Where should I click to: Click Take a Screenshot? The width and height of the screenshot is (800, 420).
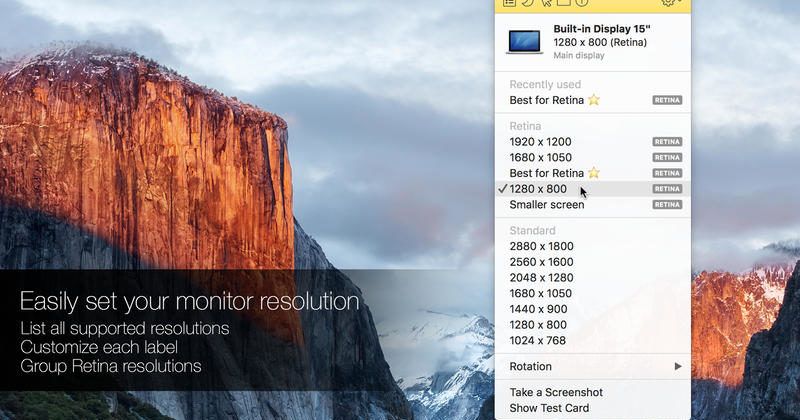pyautogui.click(x=593, y=392)
